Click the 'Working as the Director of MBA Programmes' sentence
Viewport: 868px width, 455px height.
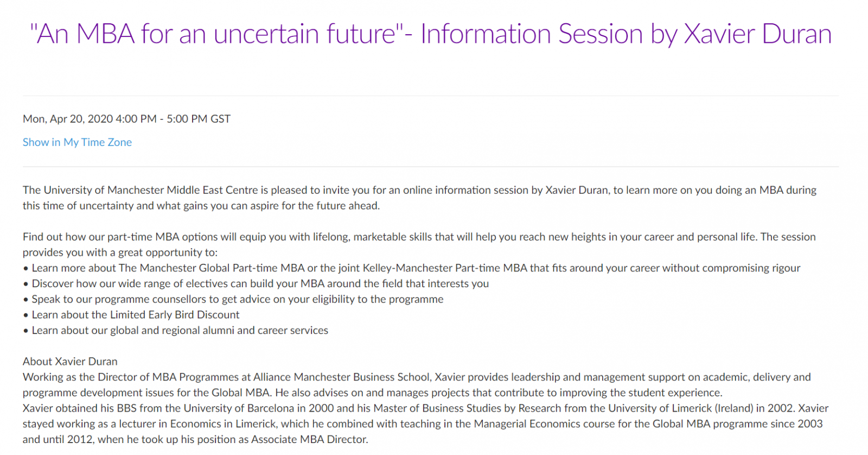[x=417, y=384]
